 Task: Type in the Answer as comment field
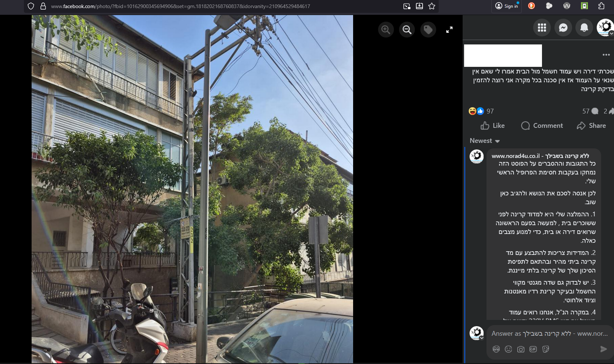pyautogui.click(x=549, y=334)
